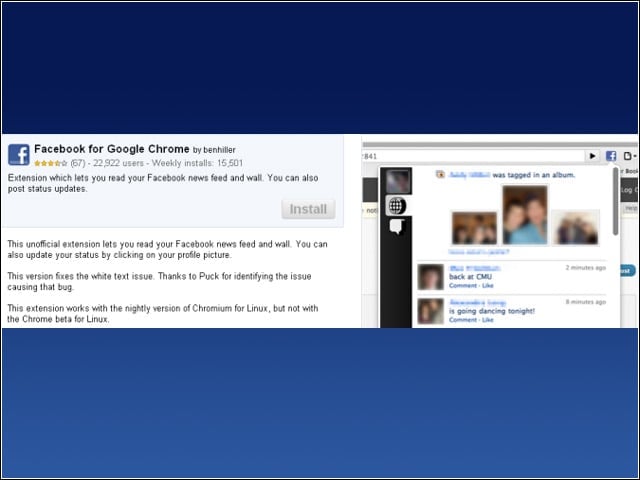The height and width of the screenshot is (480, 640).
Task: Click the 'Weekly installs: 15,501' text
Action: [x=197, y=163]
